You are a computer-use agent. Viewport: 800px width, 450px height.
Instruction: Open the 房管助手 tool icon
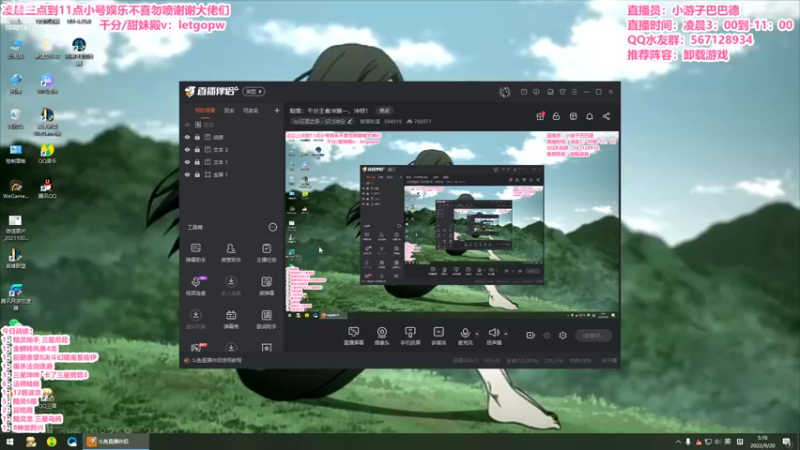point(231,253)
